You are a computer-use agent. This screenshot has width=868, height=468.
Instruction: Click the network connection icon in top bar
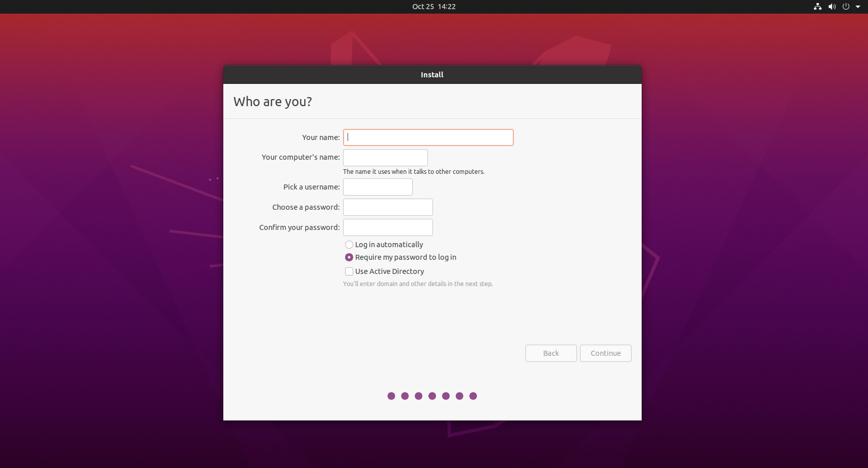pos(817,7)
